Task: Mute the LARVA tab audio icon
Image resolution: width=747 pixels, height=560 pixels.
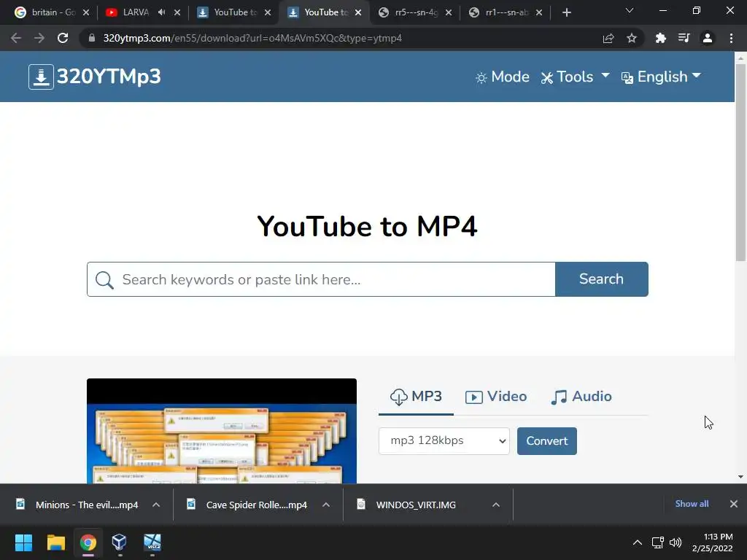Action: tap(161, 12)
